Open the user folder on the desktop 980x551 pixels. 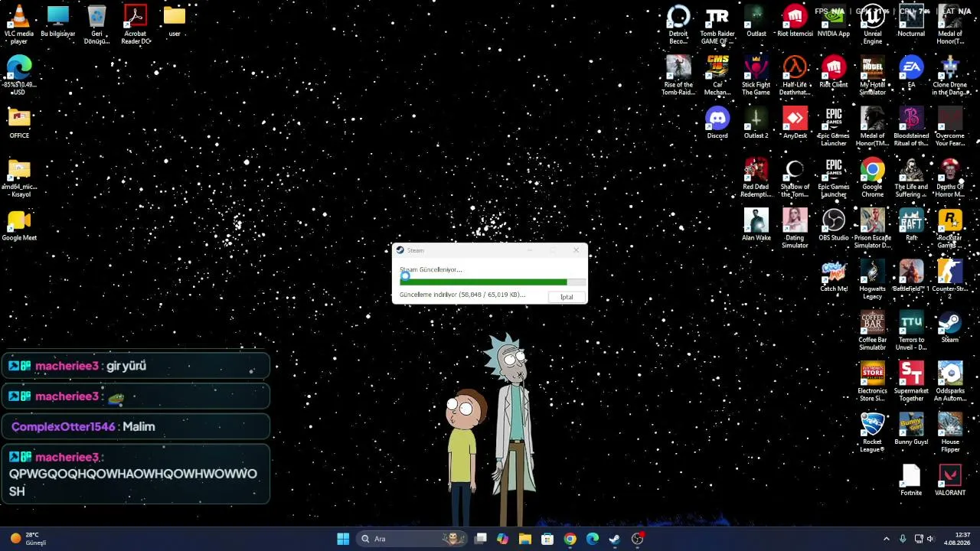tap(175, 21)
